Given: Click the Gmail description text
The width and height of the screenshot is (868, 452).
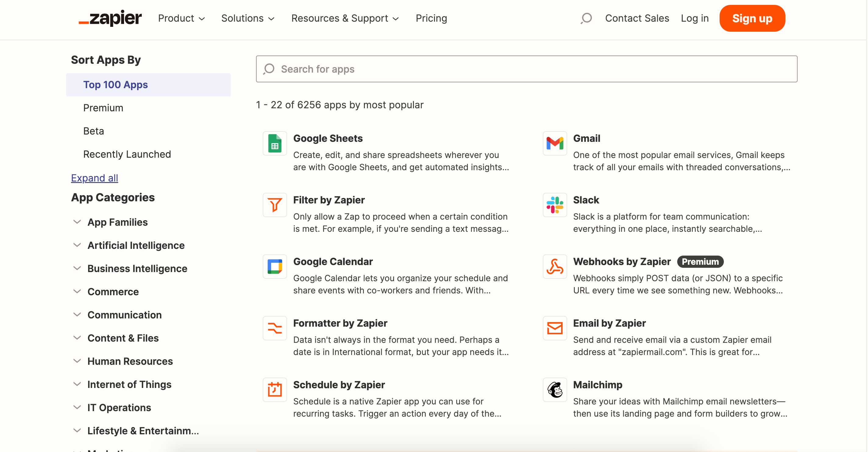Looking at the screenshot, I should pyautogui.click(x=681, y=161).
